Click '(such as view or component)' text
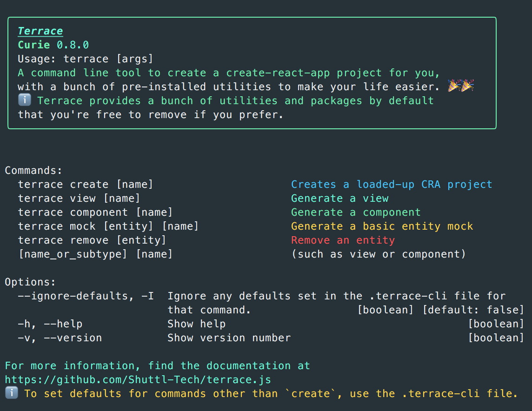532x411 pixels. 379,254
